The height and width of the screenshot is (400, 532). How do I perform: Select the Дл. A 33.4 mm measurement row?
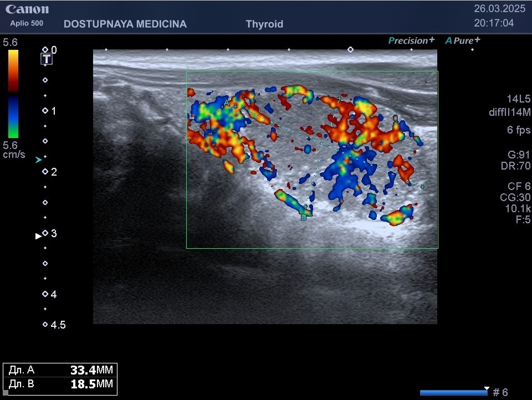coord(60,371)
